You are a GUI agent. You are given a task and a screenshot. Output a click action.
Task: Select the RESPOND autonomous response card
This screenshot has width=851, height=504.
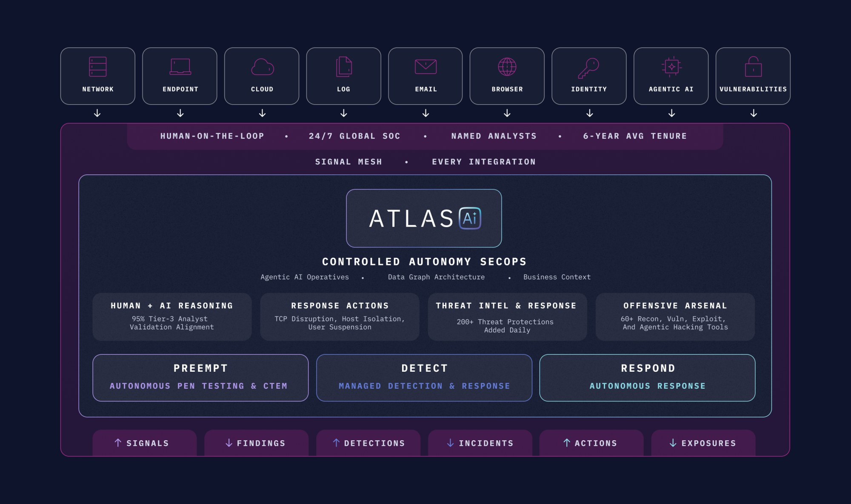coord(647,378)
